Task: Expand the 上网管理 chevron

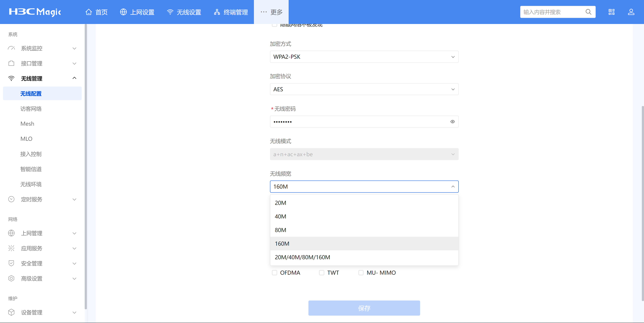Action: point(74,233)
